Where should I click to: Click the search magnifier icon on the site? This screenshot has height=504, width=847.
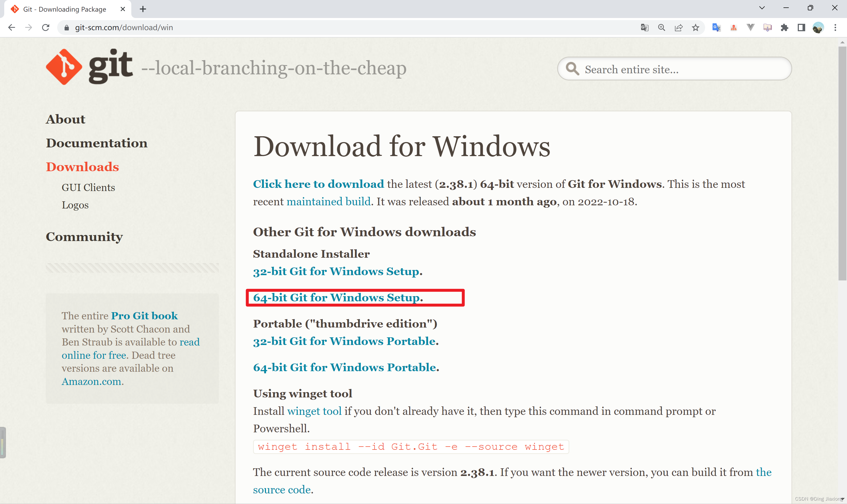point(572,69)
